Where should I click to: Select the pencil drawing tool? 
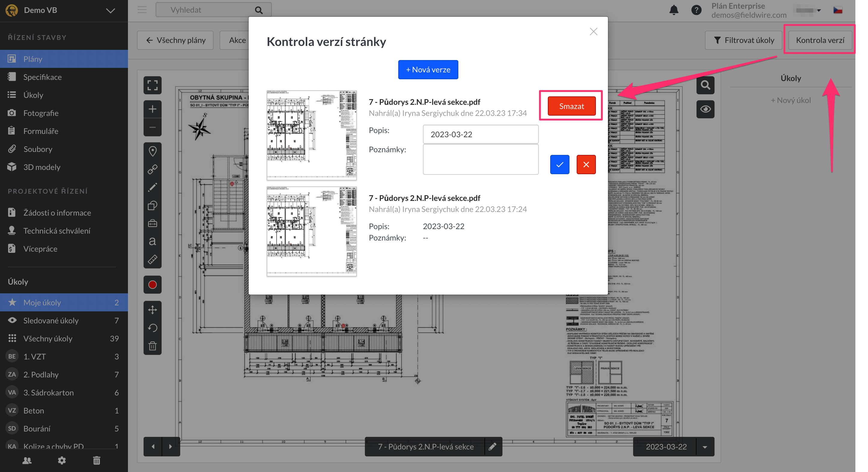(152, 187)
